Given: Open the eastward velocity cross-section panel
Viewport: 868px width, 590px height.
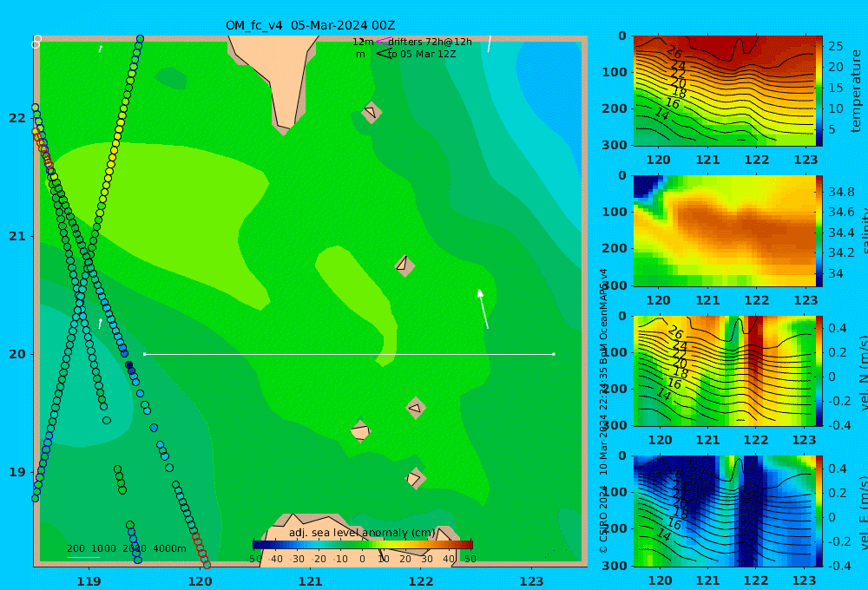Looking at the screenshot, I should tap(724, 511).
